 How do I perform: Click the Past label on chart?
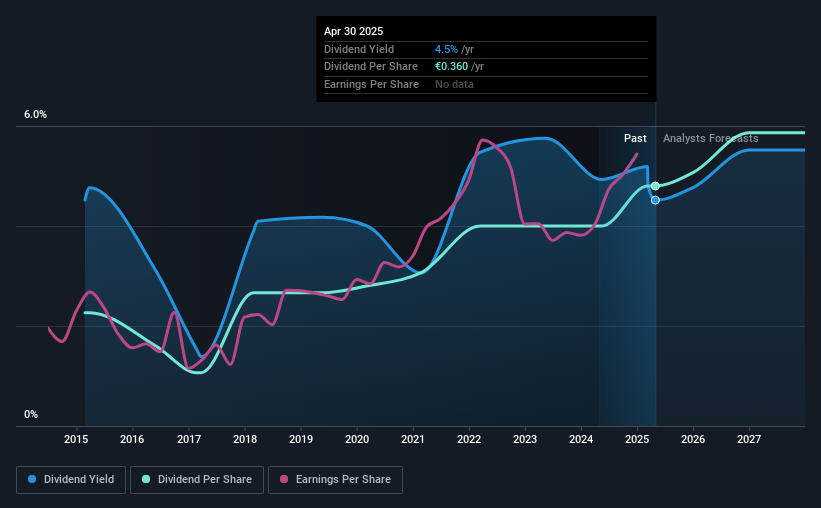(x=635, y=138)
